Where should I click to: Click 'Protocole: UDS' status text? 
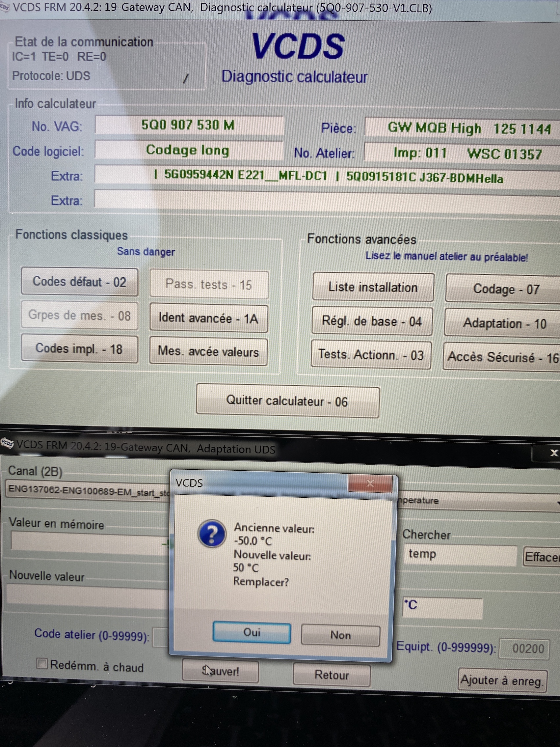coord(51,76)
